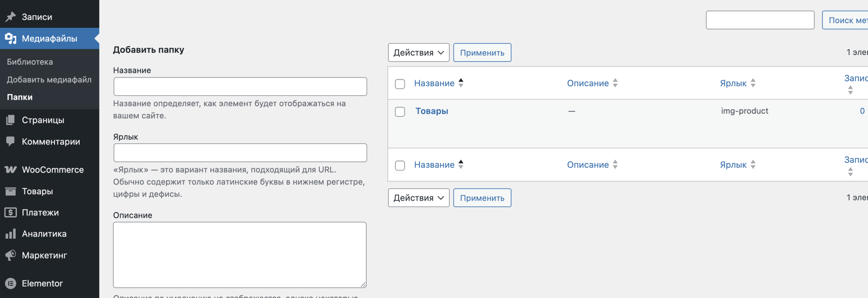Screen dimensions: 868x298
Task: Sort by the top Название column header
Action: pos(434,83)
